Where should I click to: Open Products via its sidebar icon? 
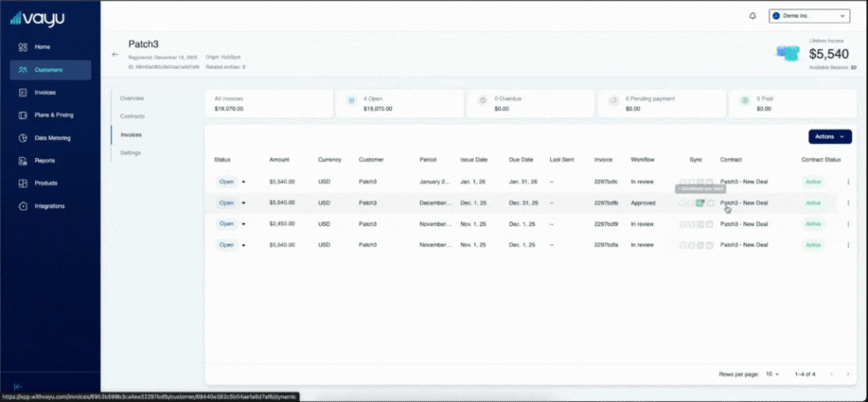23,184
